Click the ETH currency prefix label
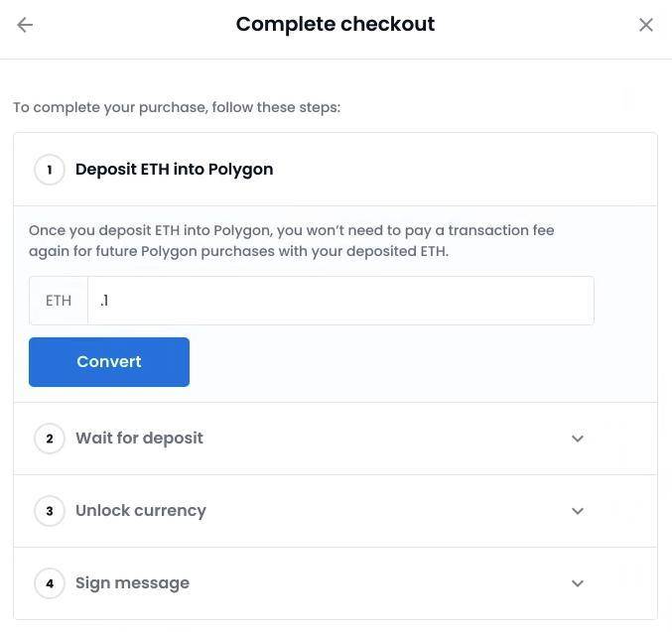 click(59, 301)
